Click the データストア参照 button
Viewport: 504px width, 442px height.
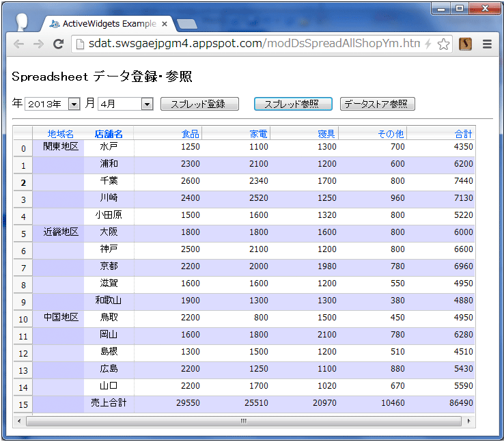[x=378, y=104]
